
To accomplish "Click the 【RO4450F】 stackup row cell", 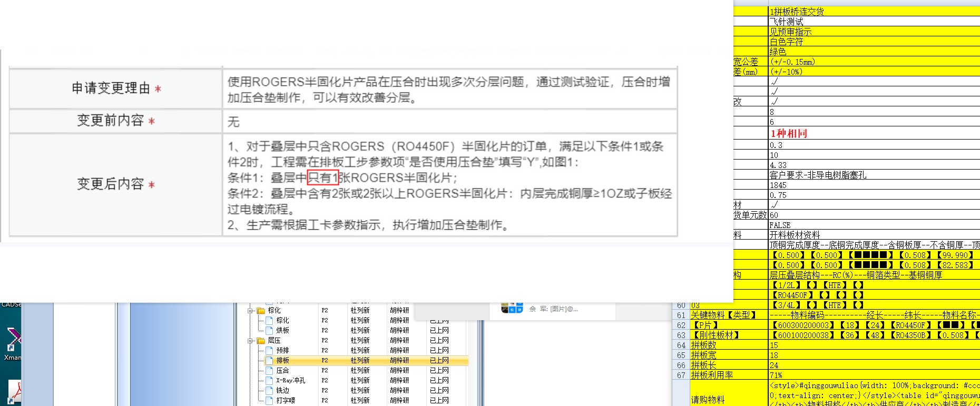I will click(874, 295).
